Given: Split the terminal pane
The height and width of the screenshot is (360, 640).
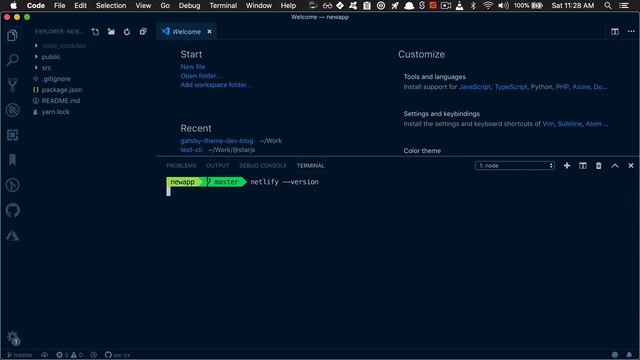Looking at the screenshot, I should (x=583, y=166).
